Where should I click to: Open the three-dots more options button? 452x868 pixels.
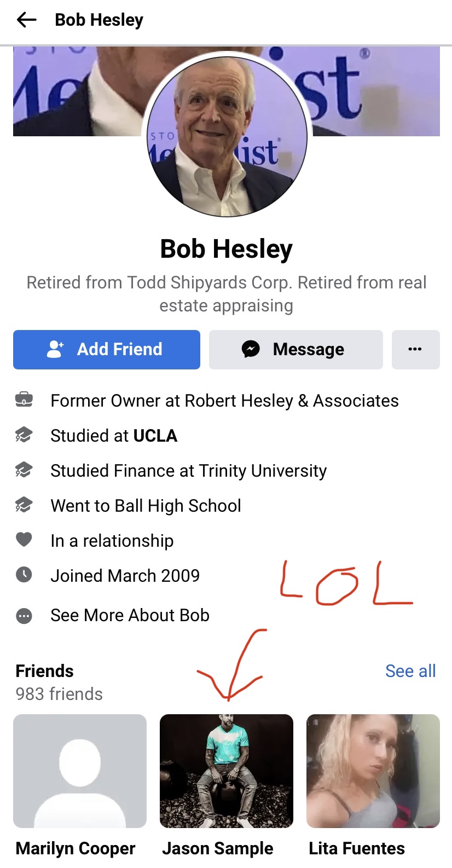(x=415, y=349)
